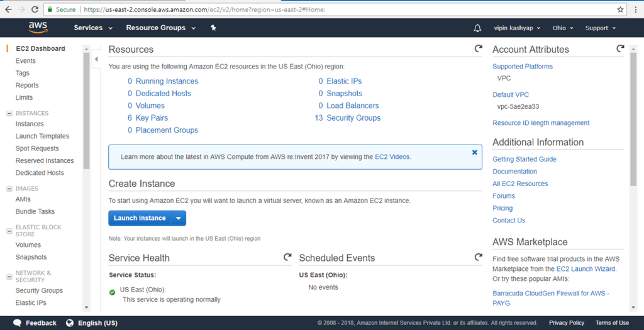Click the right panel scrollbar thumb

(x=633, y=119)
